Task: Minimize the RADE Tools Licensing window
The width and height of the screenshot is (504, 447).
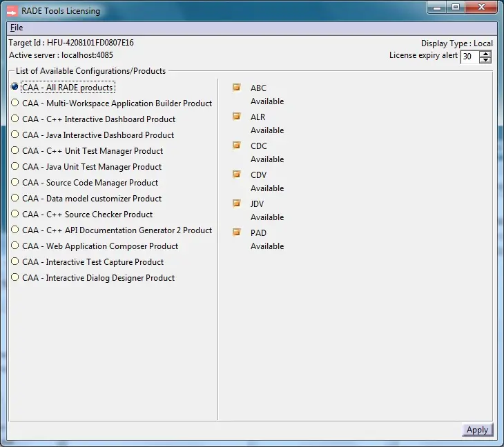Action: pos(437,8)
